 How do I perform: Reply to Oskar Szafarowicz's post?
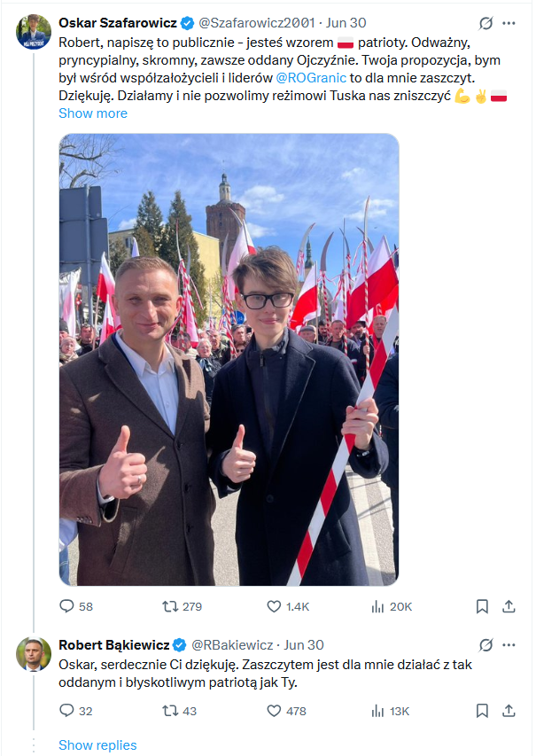(67, 607)
